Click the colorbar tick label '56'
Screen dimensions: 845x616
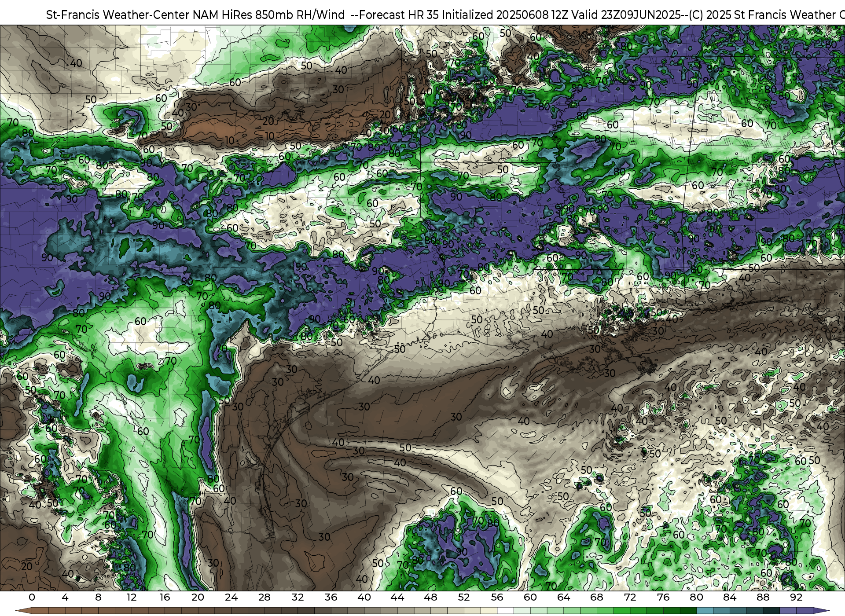497,597
